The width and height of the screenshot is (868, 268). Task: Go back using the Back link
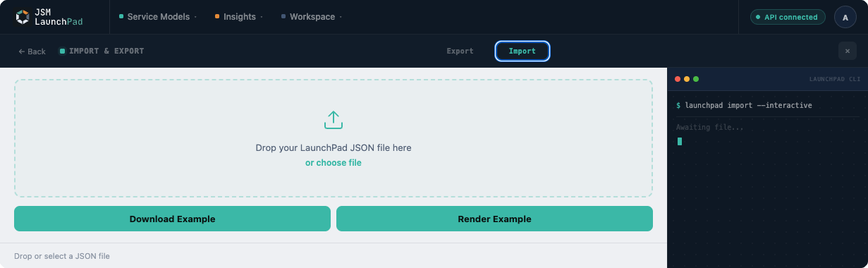point(32,51)
